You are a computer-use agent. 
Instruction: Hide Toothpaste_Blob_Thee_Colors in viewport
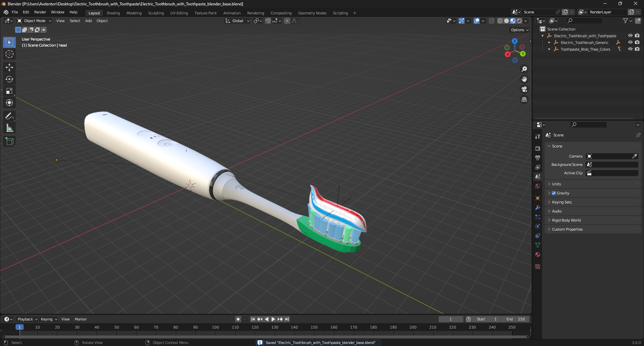pos(630,49)
